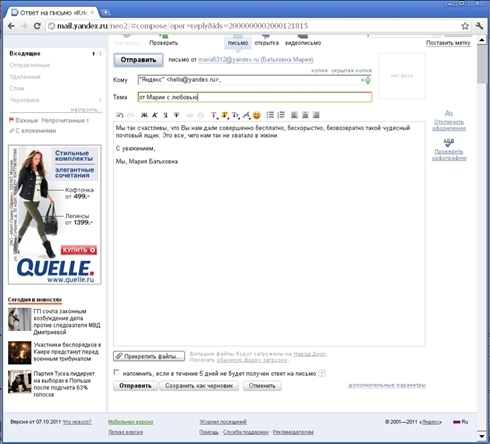490x444 pixels.
Task: Open the font size dropdown
Action: point(236,115)
